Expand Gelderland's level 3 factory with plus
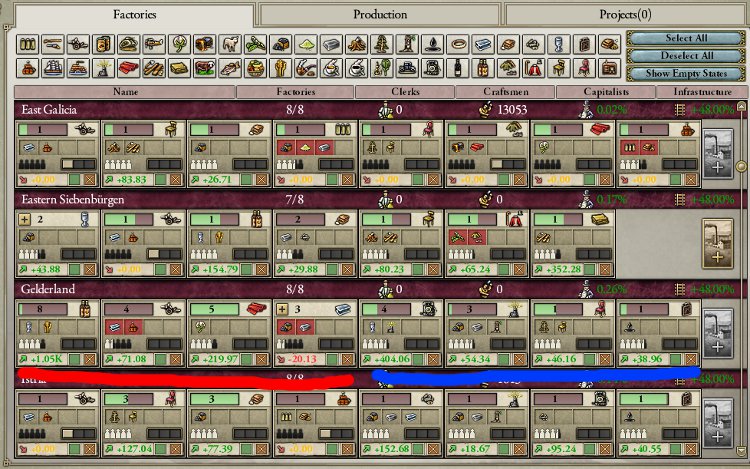 click(x=285, y=309)
